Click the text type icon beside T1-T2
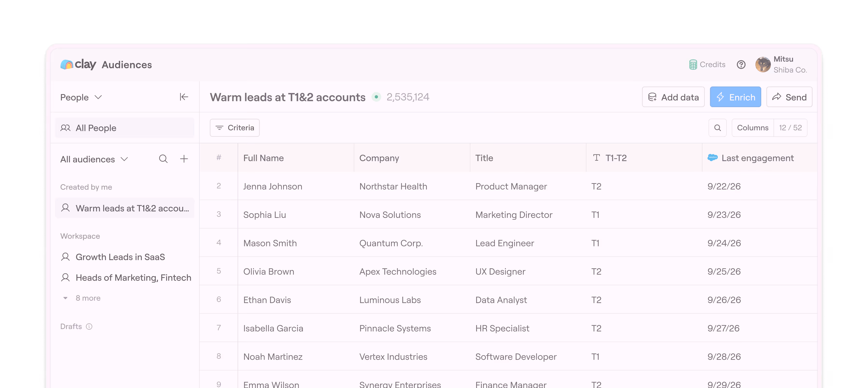Image resolution: width=868 pixels, height=388 pixels. tap(597, 157)
